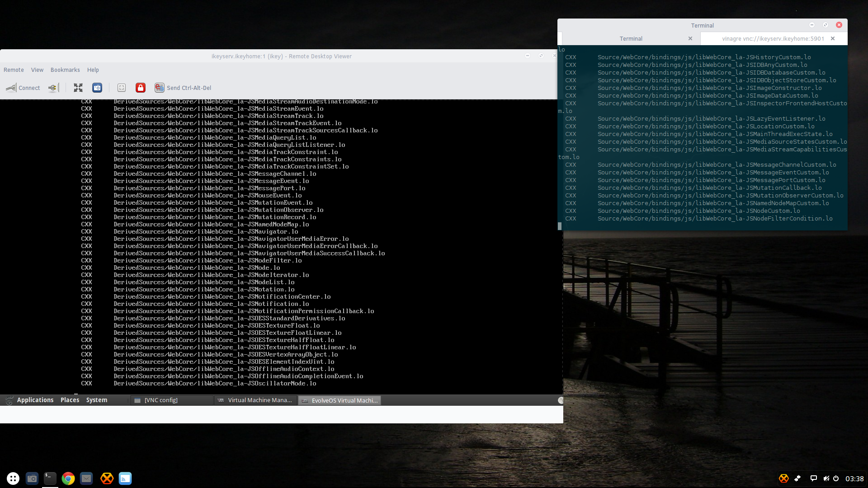The image size is (868, 488).
Task: Click the JSMessageChannel.lo line in viewer
Action: click(x=198, y=174)
